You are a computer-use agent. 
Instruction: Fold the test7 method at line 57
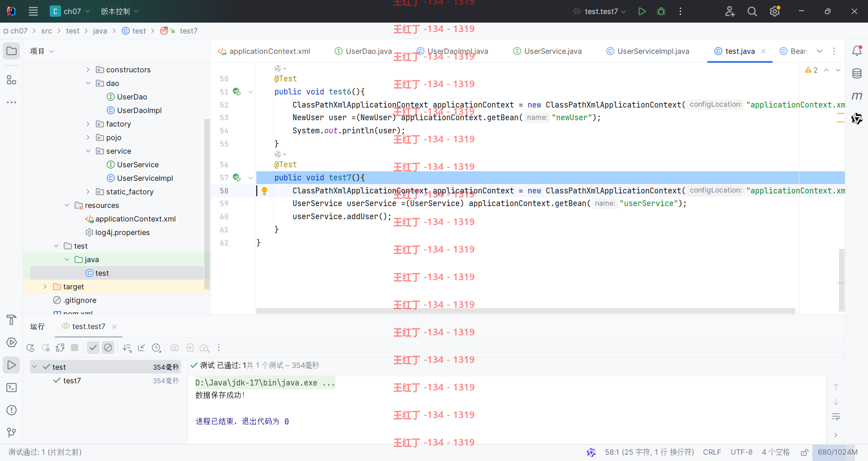pyautogui.click(x=250, y=178)
